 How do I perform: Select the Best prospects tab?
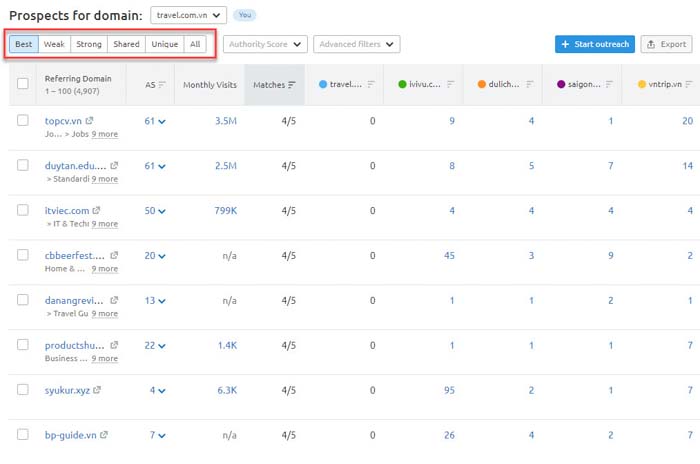coord(24,44)
